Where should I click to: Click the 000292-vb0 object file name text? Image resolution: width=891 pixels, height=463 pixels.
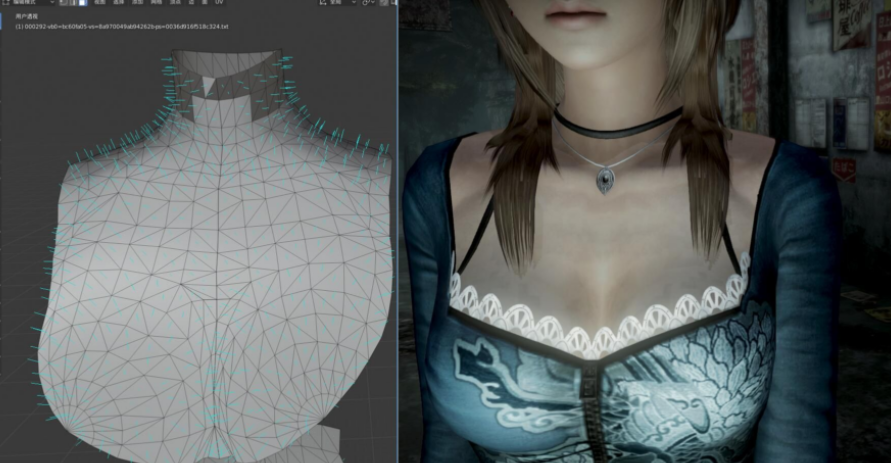[122, 26]
